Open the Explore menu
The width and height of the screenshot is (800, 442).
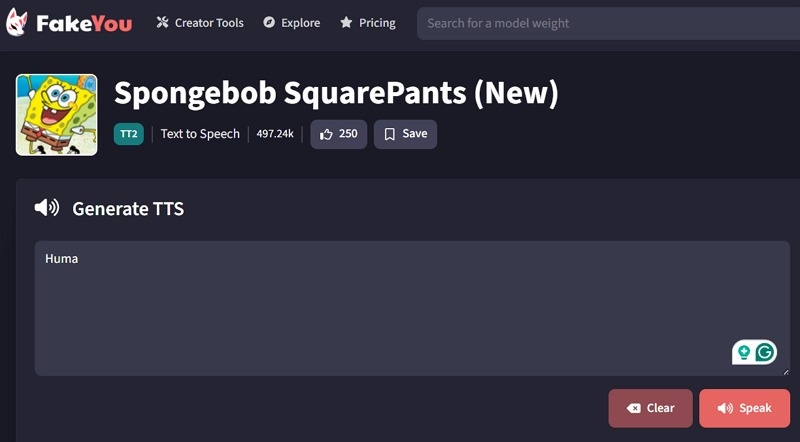click(x=291, y=23)
